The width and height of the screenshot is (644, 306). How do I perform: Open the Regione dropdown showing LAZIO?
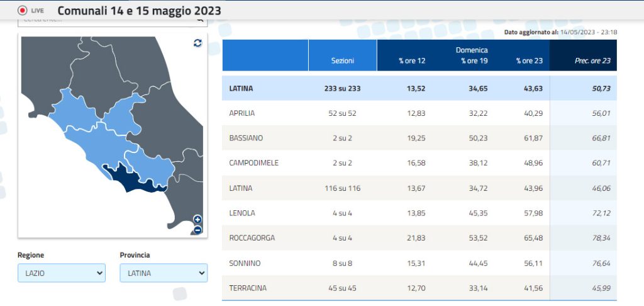point(61,273)
